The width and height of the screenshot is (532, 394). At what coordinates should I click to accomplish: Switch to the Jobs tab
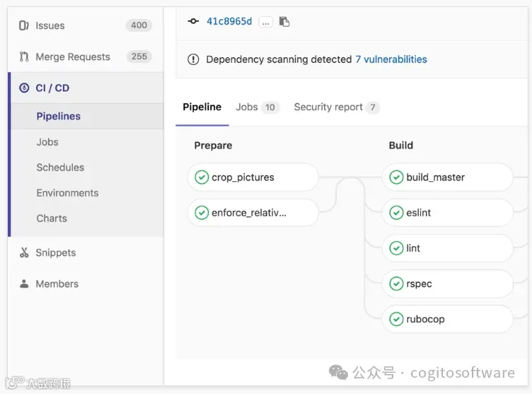click(x=258, y=108)
